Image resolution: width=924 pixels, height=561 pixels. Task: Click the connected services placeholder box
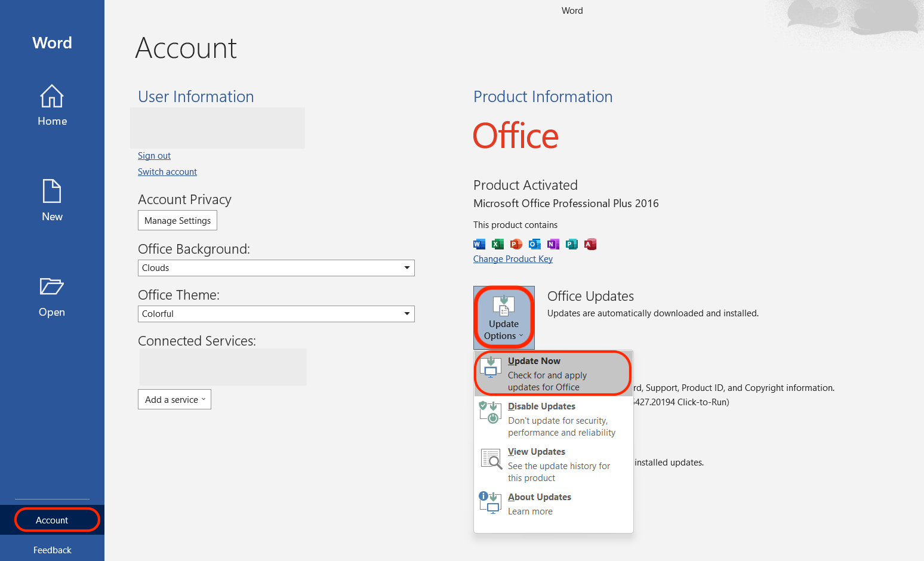click(x=223, y=367)
